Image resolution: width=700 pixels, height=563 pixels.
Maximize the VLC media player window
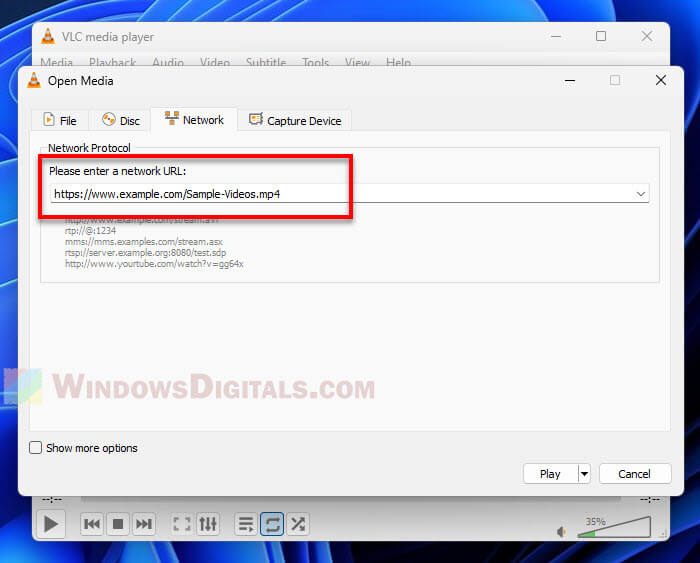[x=601, y=36]
